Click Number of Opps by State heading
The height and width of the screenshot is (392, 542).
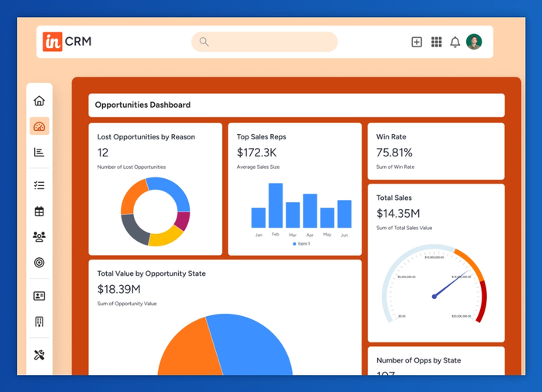419,360
